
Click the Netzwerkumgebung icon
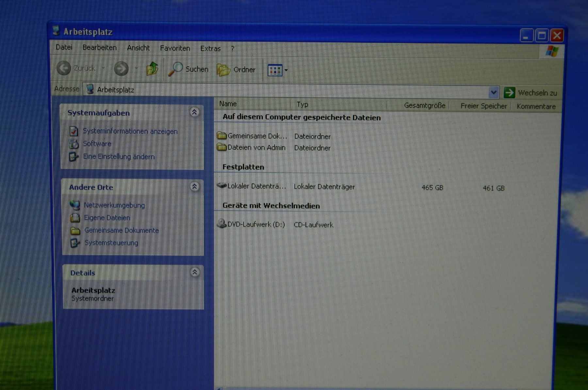[x=75, y=205]
